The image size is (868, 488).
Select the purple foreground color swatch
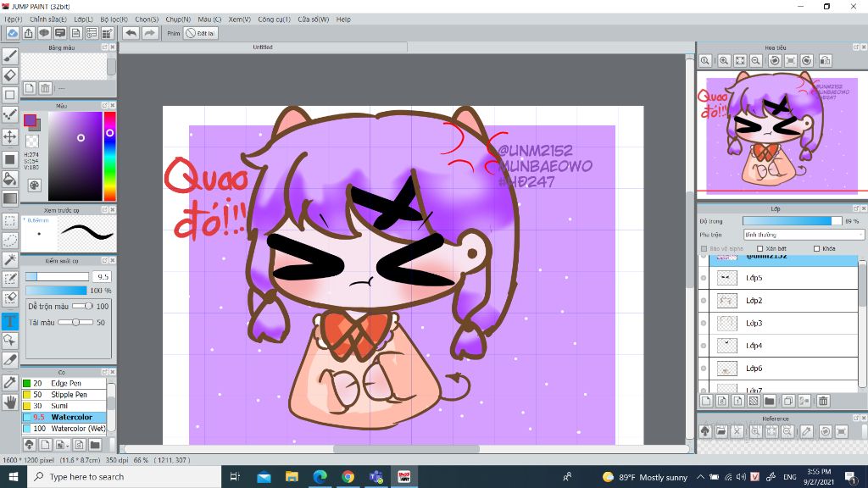[x=30, y=120]
